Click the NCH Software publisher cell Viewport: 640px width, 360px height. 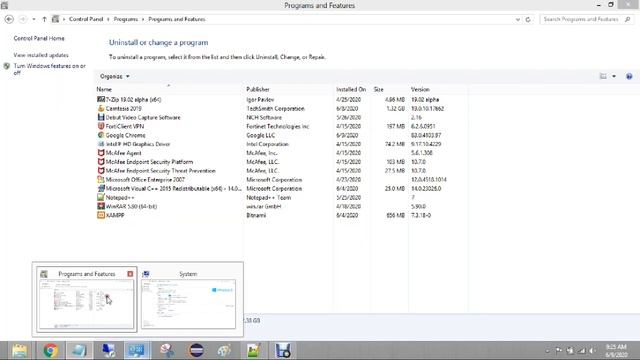tap(264, 118)
